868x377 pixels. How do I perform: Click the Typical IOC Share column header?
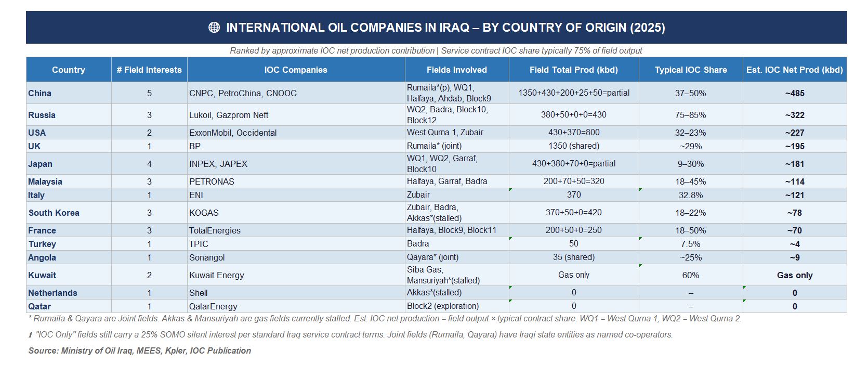click(x=691, y=70)
